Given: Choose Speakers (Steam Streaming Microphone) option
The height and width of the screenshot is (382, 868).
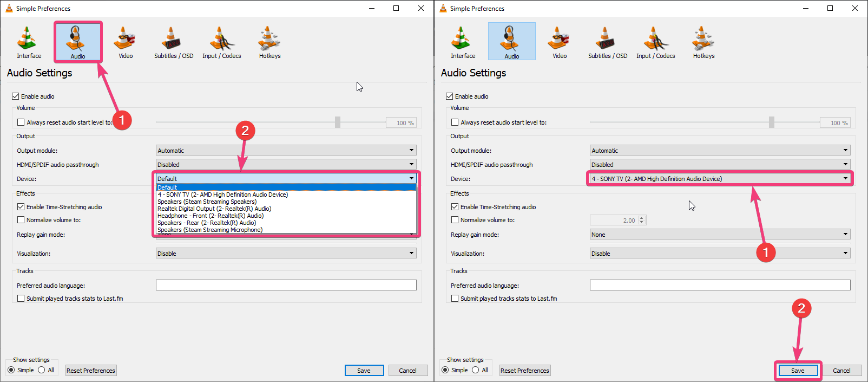Looking at the screenshot, I should pyautogui.click(x=286, y=230).
